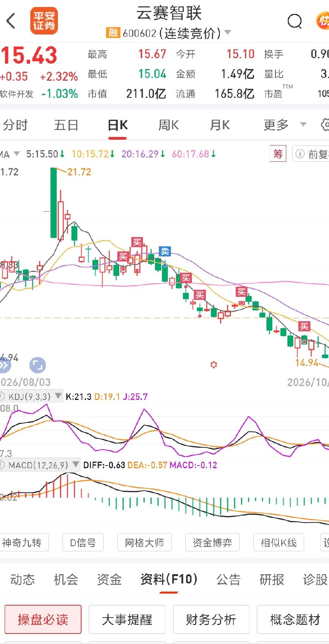This screenshot has height=644, width=329.
Task: Tap the 市值 211.0亿 value
Action: tap(146, 94)
